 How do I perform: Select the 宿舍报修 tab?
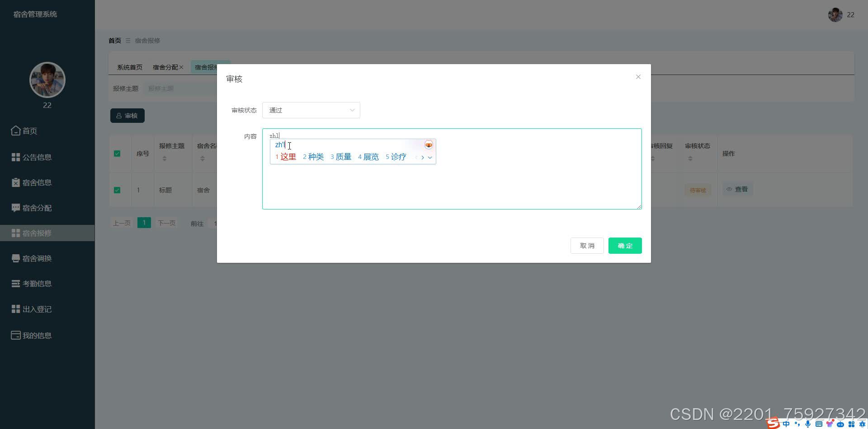(x=206, y=67)
